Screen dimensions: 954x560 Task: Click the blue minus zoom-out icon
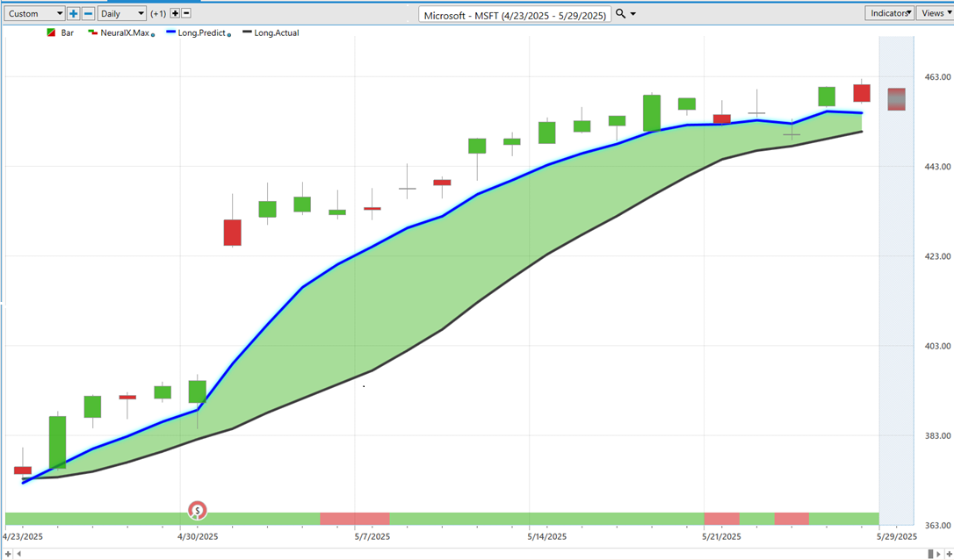pos(88,13)
